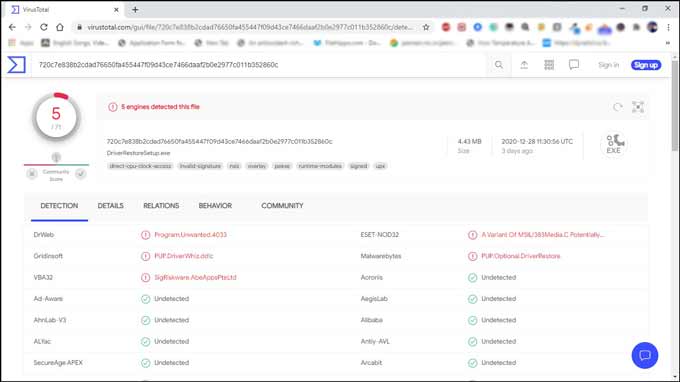Switch to the DETAILS tab
This screenshot has width=680, height=382.
(x=111, y=206)
